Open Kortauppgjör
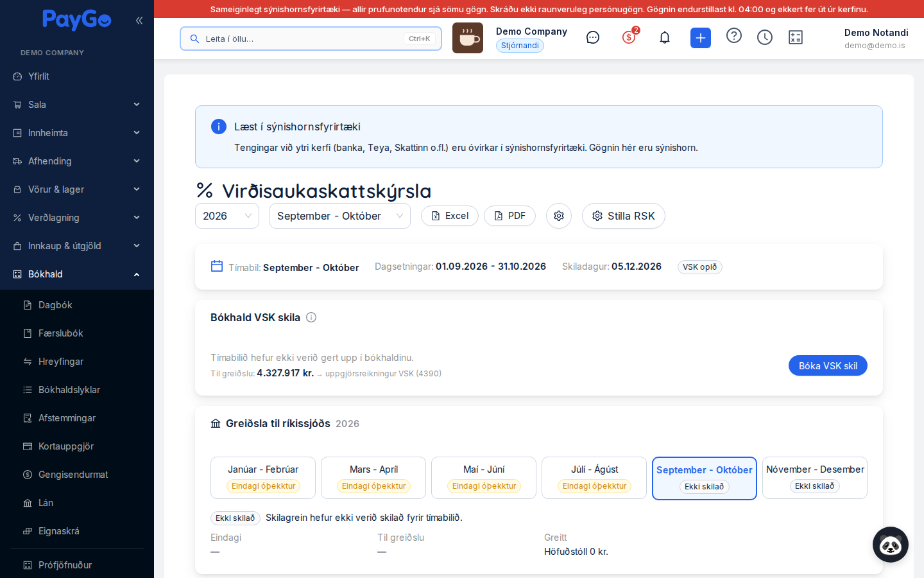This screenshot has height=578, width=924. pyautogui.click(x=77, y=446)
